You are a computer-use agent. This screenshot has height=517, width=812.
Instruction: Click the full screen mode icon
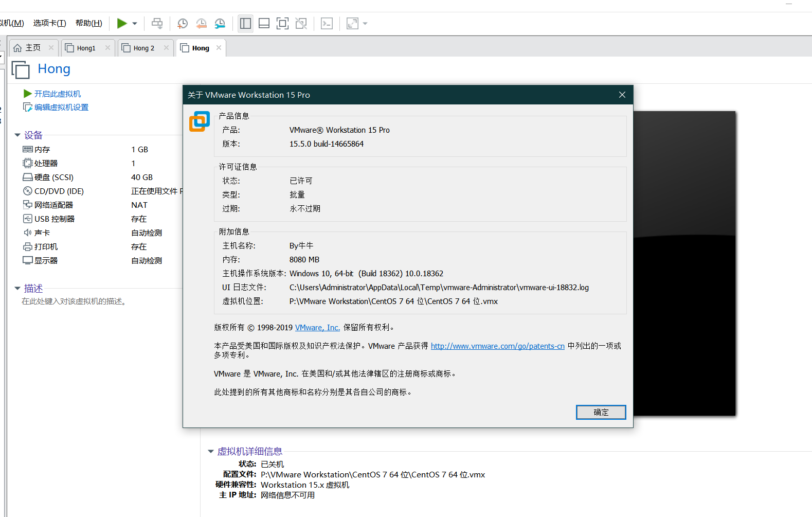click(282, 23)
